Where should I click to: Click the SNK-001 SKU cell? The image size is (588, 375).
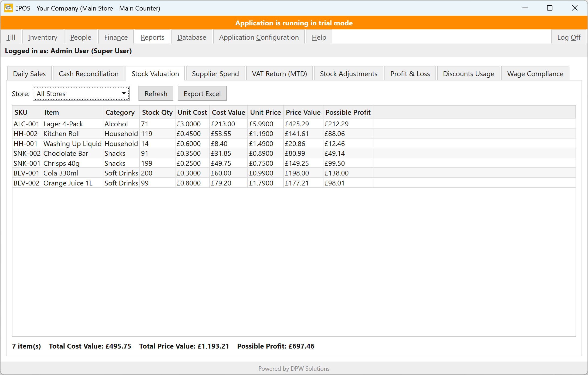coord(27,163)
